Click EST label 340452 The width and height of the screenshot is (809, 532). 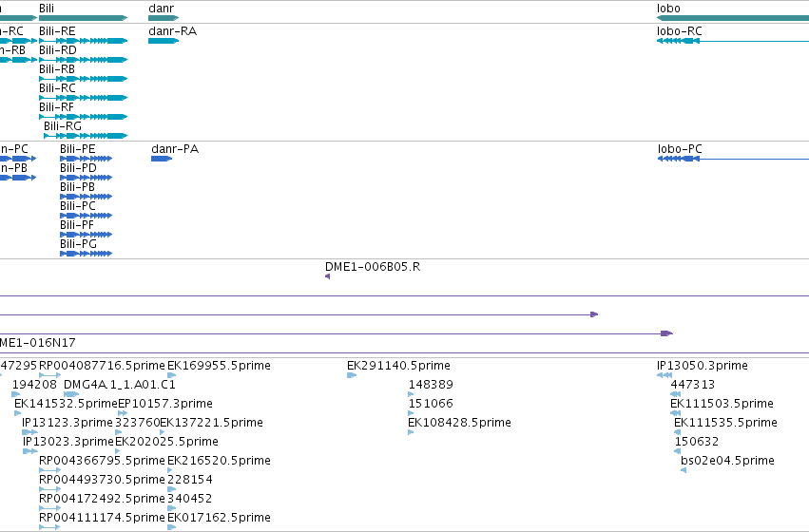point(190,499)
